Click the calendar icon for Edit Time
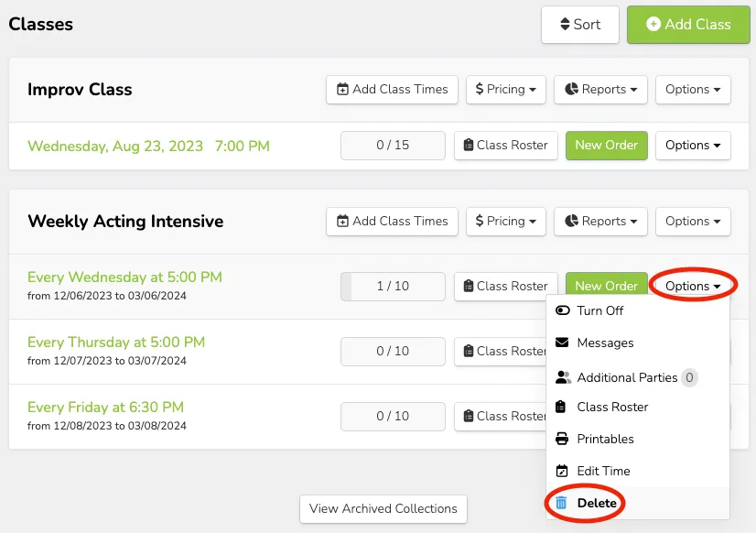This screenshot has width=756, height=533. point(562,471)
